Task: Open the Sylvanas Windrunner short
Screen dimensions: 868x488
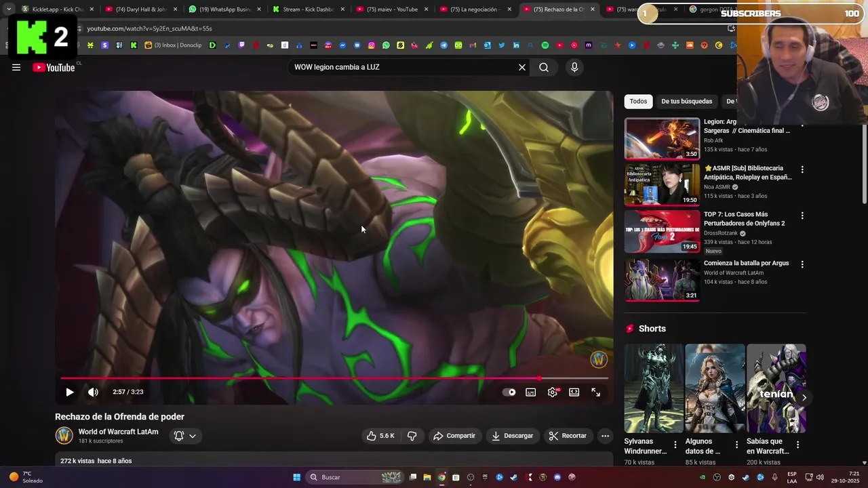Action: pyautogui.click(x=654, y=388)
